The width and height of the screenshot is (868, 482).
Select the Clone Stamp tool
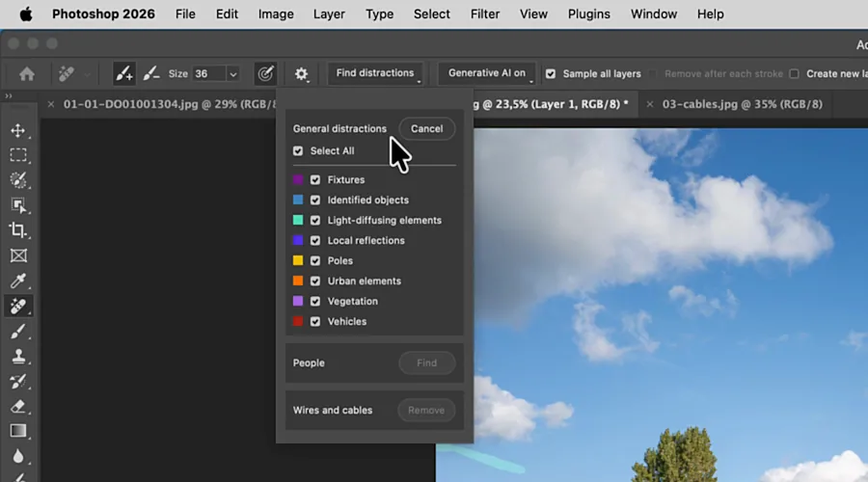(17, 356)
